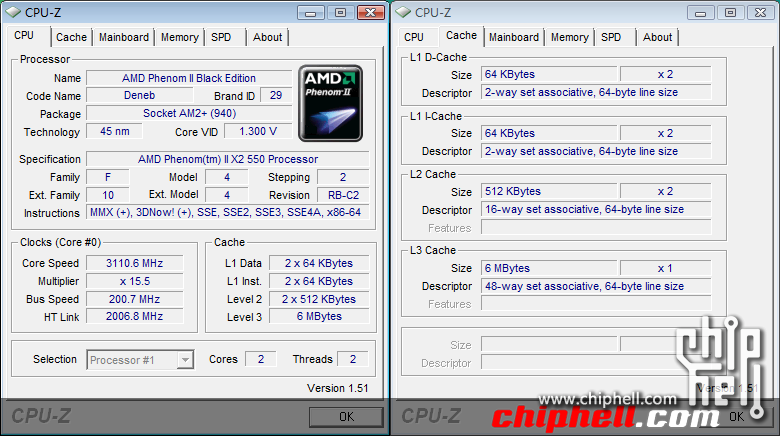Click the Cores value field

(261, 359)
